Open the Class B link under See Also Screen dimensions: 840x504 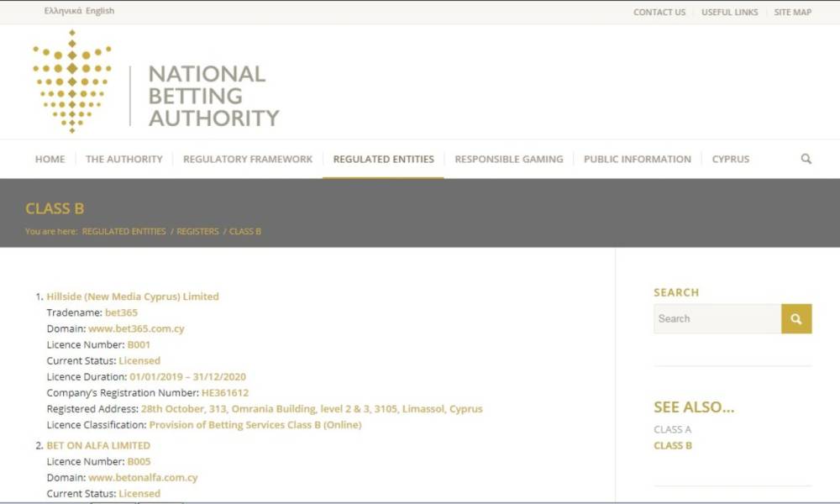[673, 445]
